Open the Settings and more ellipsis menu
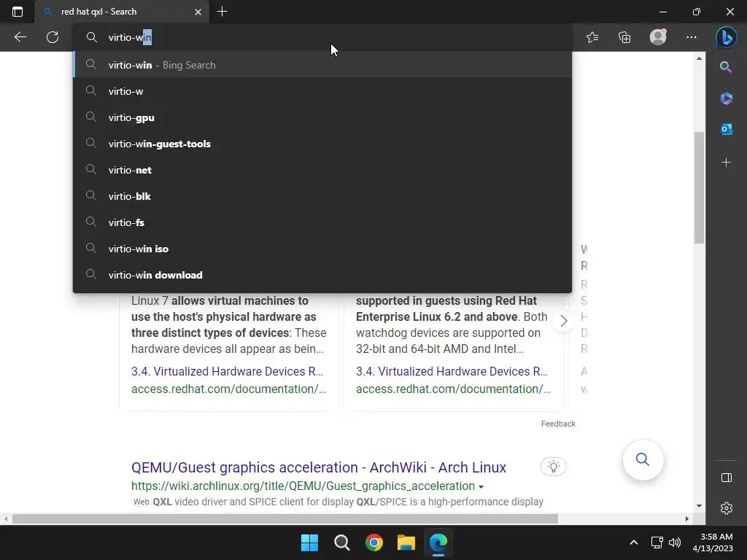Image resolution: width=747 pixels, height=560 pixels. pos(692,37)
